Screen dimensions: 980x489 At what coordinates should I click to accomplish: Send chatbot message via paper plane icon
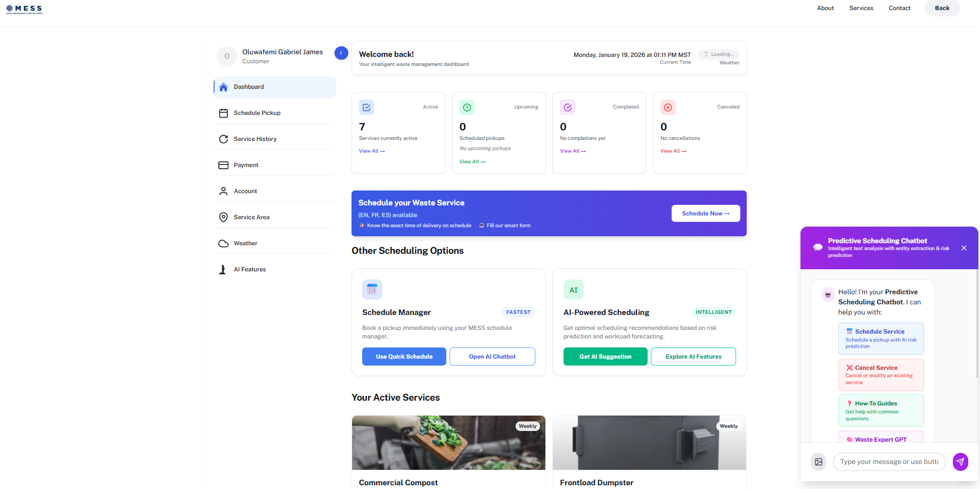(961, 462)
